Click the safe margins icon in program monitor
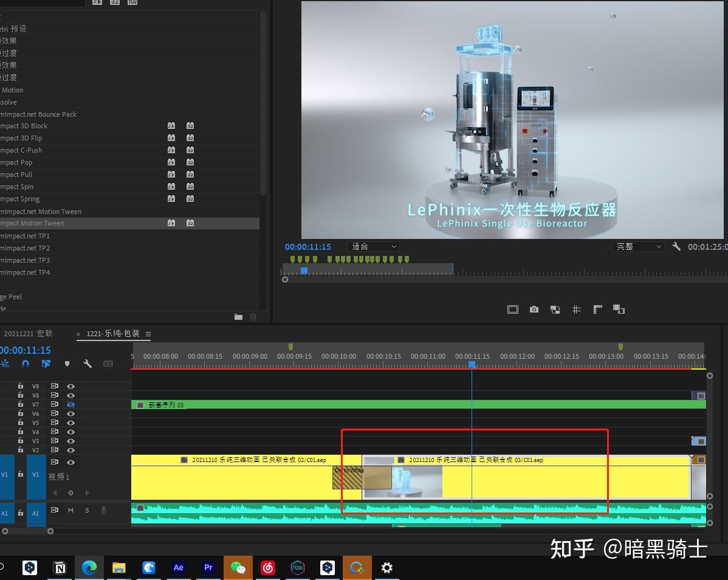Viewport: 728px width, 580px height. pos(512,309)
